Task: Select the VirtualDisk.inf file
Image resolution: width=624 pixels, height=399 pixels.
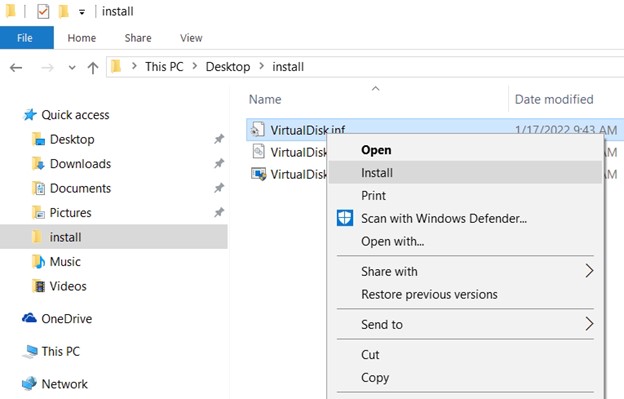Action: tap(308, 130)
